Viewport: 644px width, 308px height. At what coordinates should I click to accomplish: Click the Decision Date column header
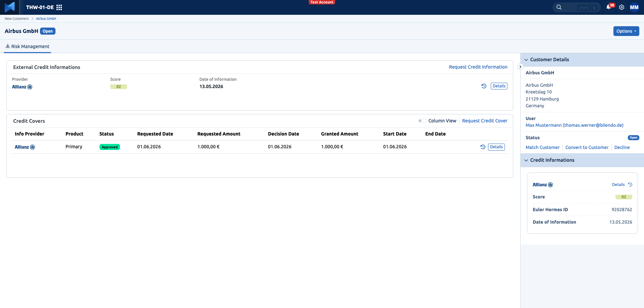click(x=283, y=134)
